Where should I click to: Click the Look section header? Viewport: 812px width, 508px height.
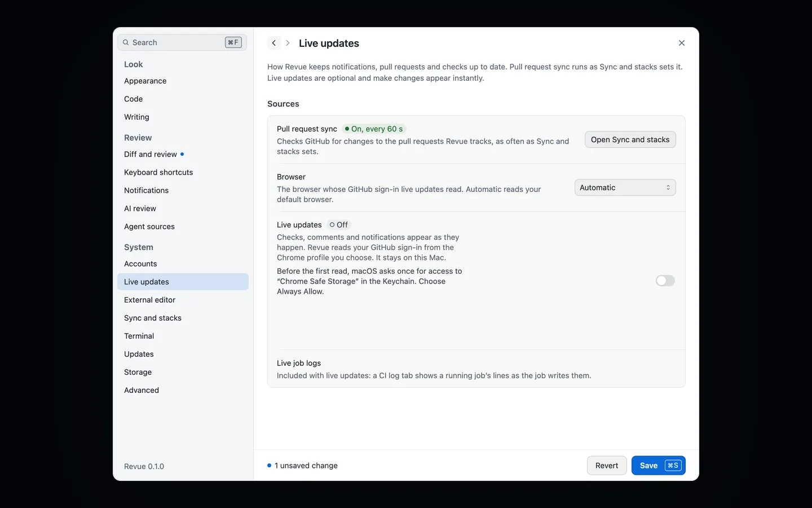coord(134,64)
